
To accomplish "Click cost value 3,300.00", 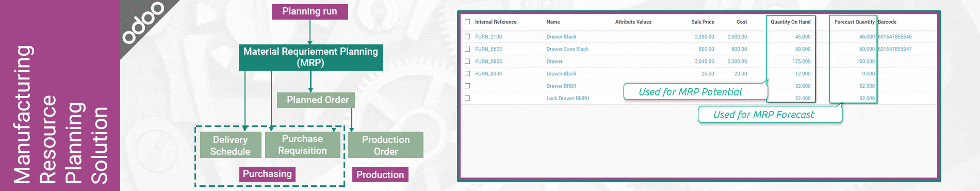I will tap(737, 61).
